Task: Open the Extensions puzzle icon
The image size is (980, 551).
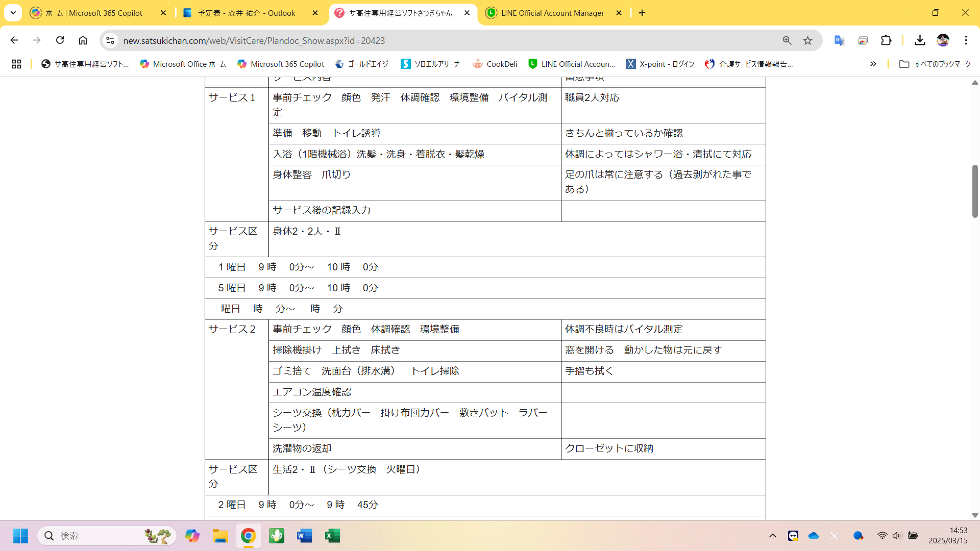Action: point(886,40)
